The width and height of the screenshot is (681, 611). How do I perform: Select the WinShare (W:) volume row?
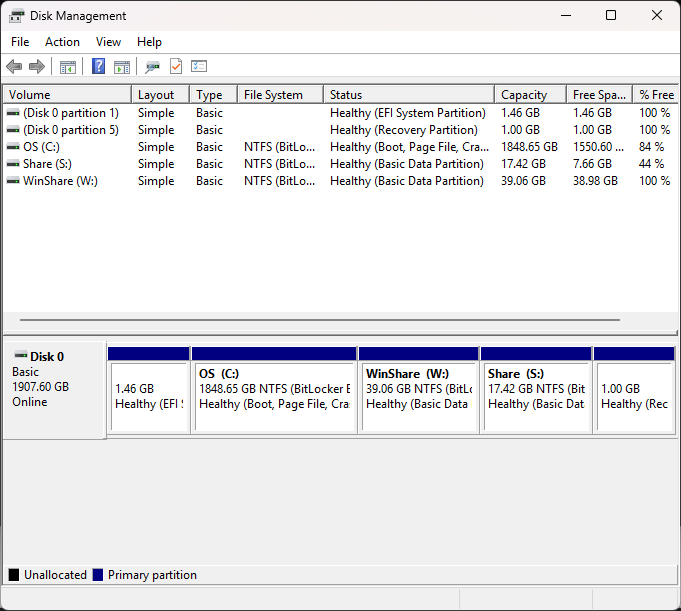(x=340, y=181)
